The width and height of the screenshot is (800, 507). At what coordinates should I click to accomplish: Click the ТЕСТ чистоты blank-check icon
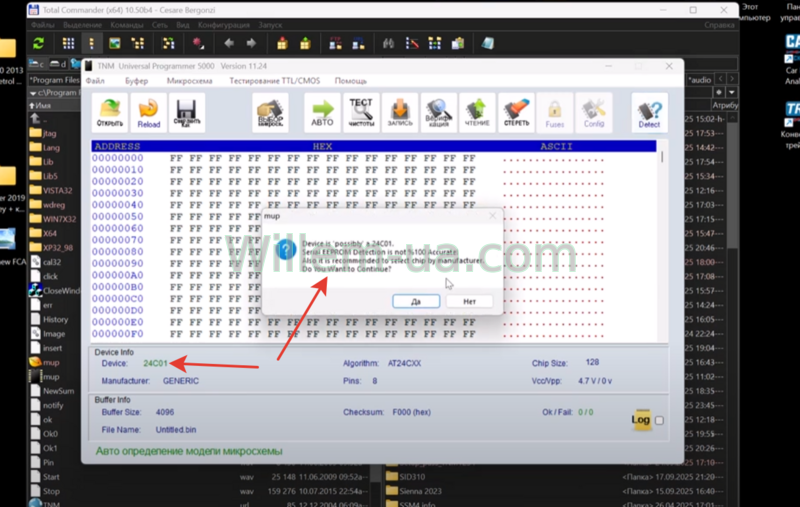[361, 112]
